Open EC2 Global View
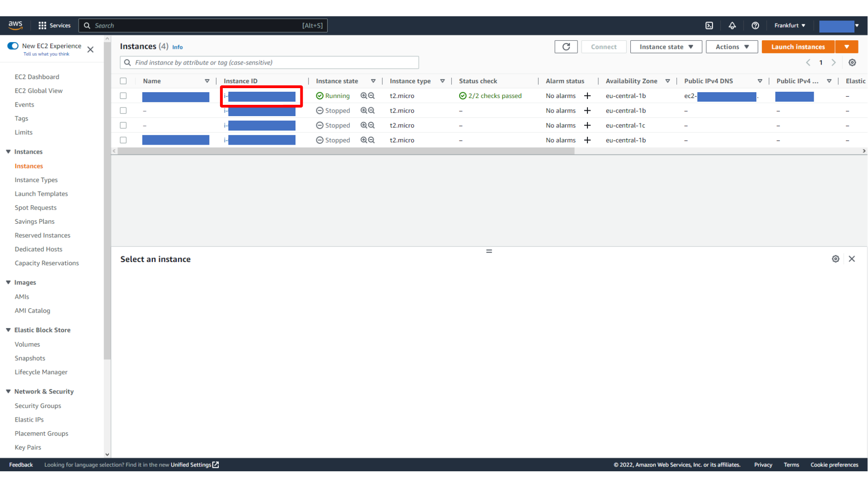Image resolution: width=868 pixels, height=488 pixels. point(39,91)
